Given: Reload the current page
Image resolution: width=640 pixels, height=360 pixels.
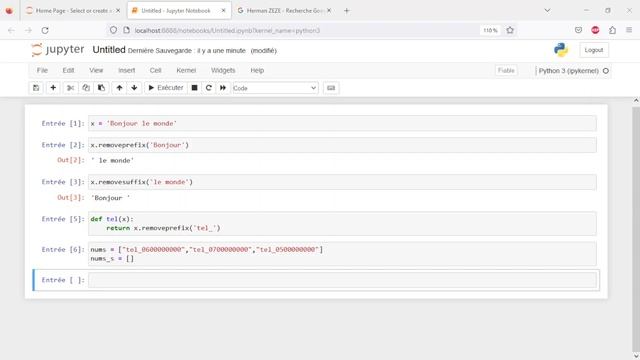Looking at the screenshot, I should point(45,30).
